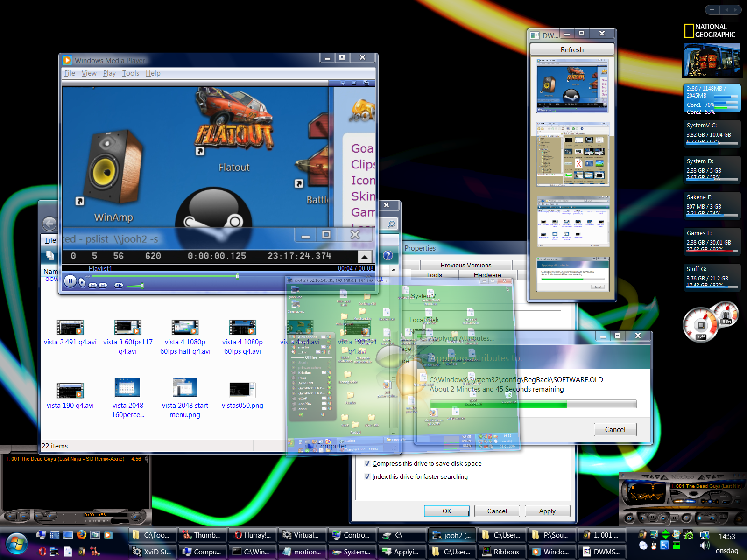Image resolution: width=747 pixels, height=560 pixels.
Task: Click Show Desktop icon in Quick Launch
Action: click(x=68, y=535)
